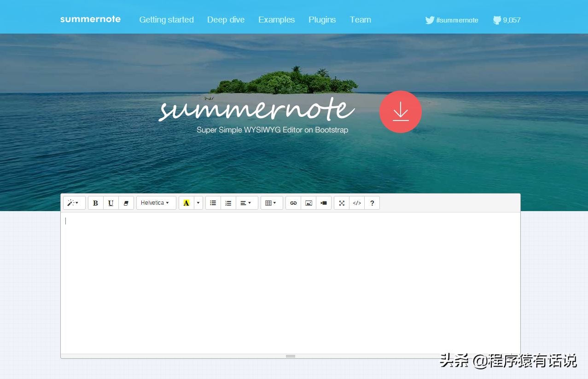Open the GitHub 9,057 stars link

[506, 20]
